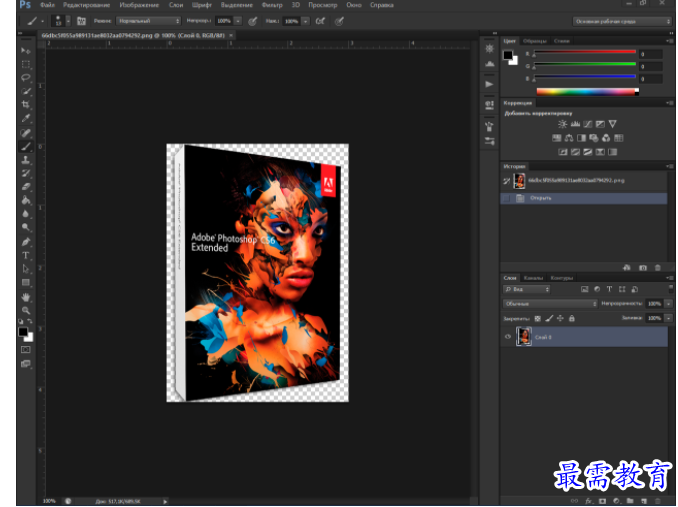The image size is (678, 507).
Task: Toggle type layers filter in Layers panel
Action: point(609,289)
